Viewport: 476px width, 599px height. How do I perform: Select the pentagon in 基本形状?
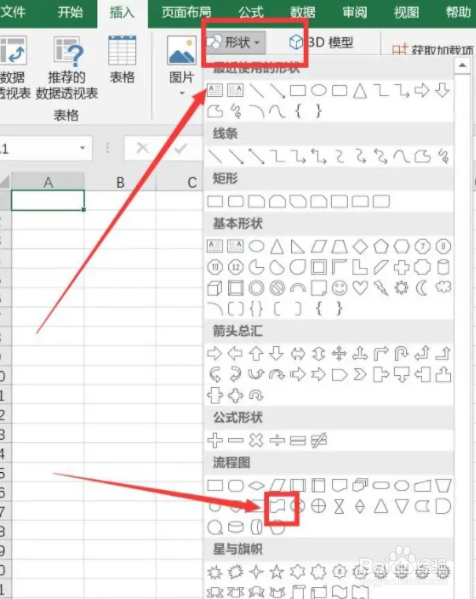tap(381, 246)
